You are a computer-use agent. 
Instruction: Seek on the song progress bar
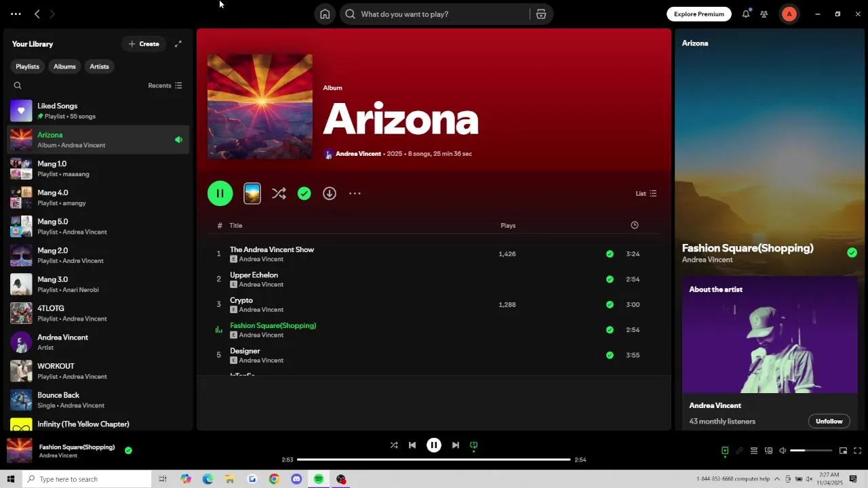tap(434, 460)
